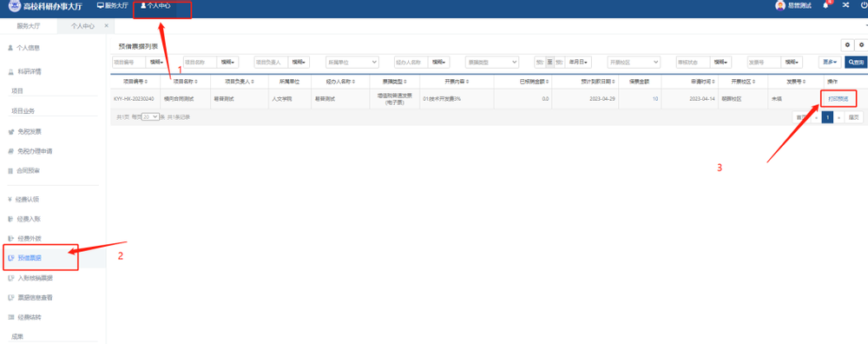Viewport: 868px width, 344px height.
Task: Select 个人信息 in sidebar
Action: click(x=28, y=48)
